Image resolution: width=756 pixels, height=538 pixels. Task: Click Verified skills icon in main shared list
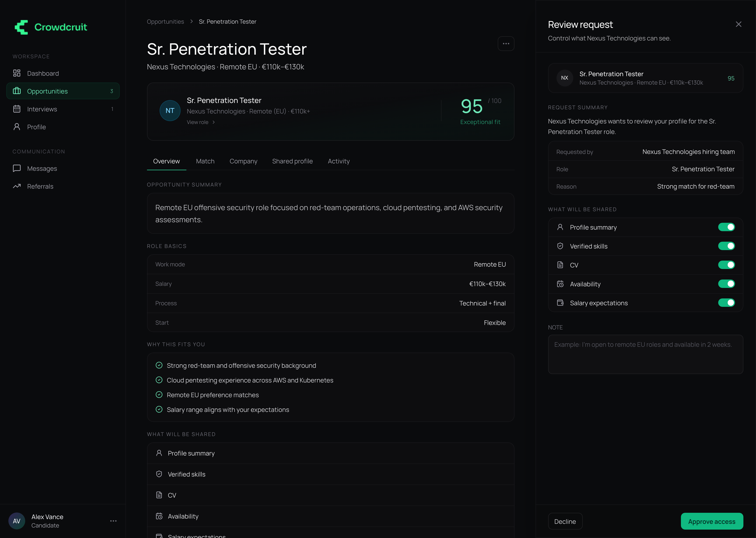159,474
